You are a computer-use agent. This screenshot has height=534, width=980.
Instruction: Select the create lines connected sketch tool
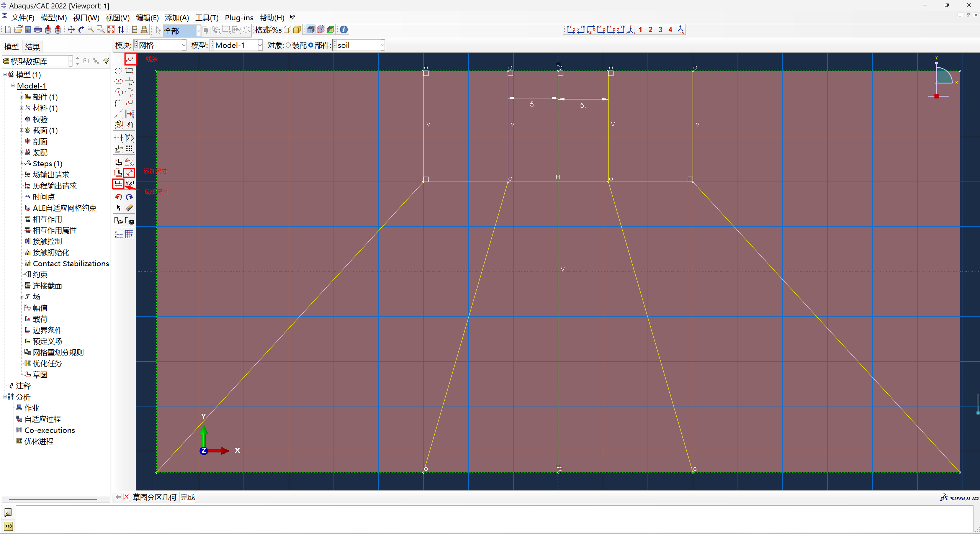pos(130,59)
